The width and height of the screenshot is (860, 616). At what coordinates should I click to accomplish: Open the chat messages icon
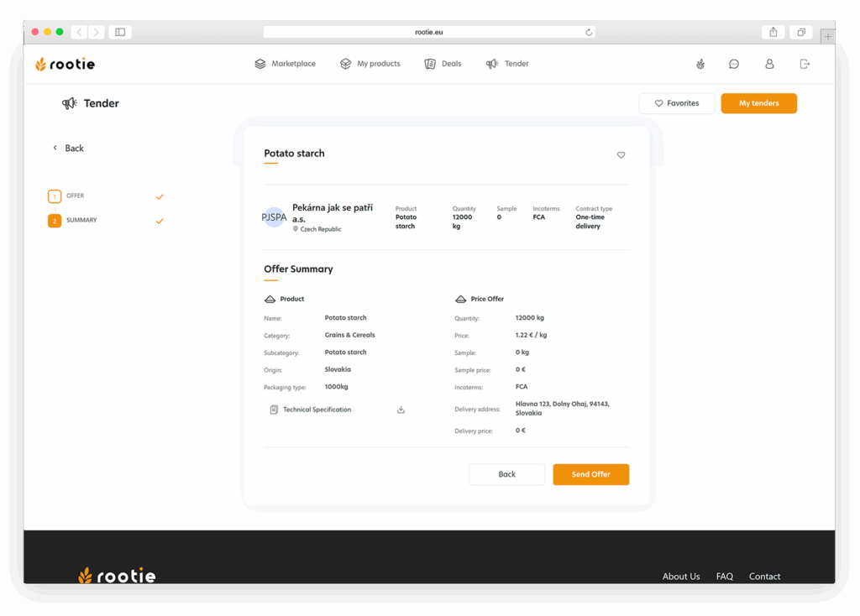(x=734, y=64)
